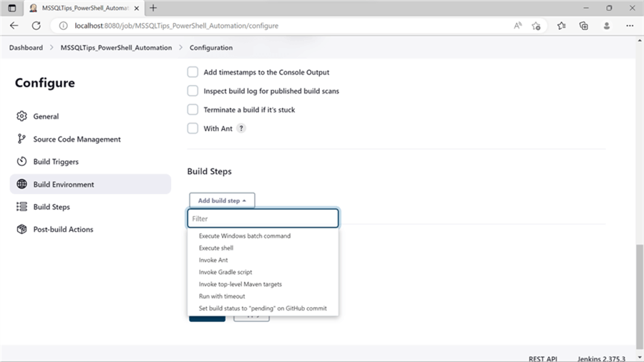Select Invoke Gradle script
This screenshot has height=362, width=644.
point(225,272)
